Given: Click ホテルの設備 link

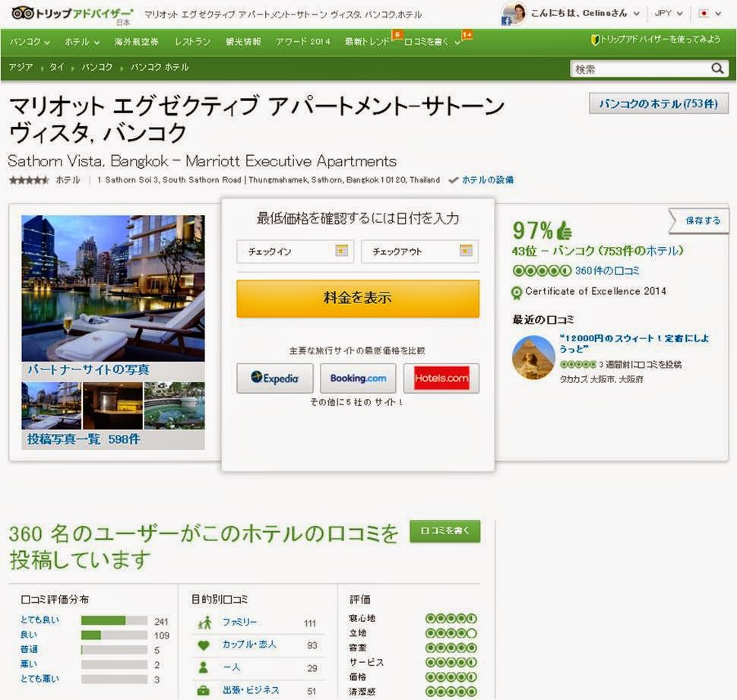Looking at the screenshot, I should click(488, 180).
